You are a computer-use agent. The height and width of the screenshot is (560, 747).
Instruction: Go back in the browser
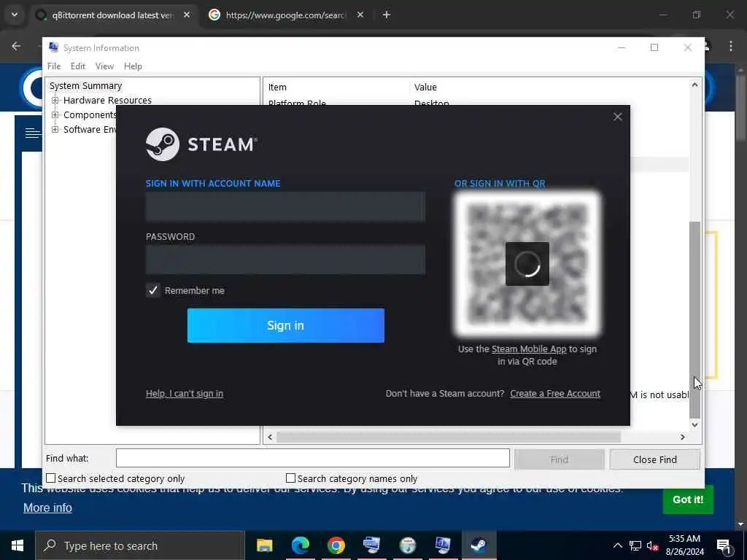(16, 46)
